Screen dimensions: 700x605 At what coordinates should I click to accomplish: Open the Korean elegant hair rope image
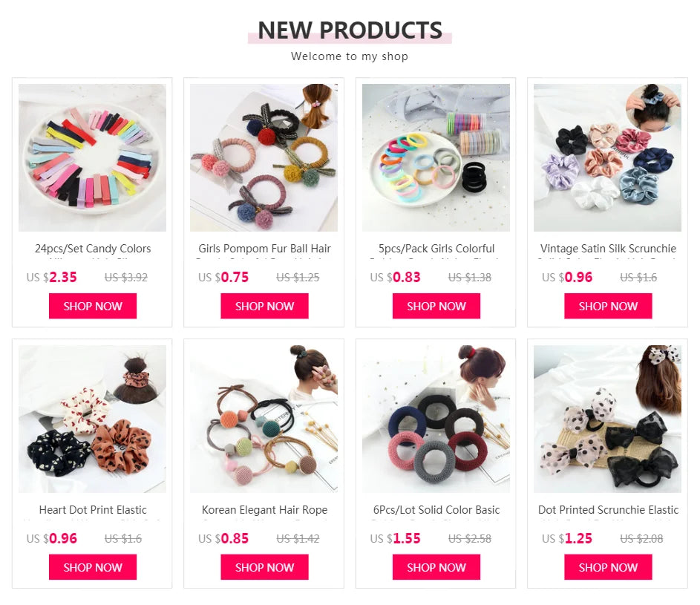tap(264, 419)
